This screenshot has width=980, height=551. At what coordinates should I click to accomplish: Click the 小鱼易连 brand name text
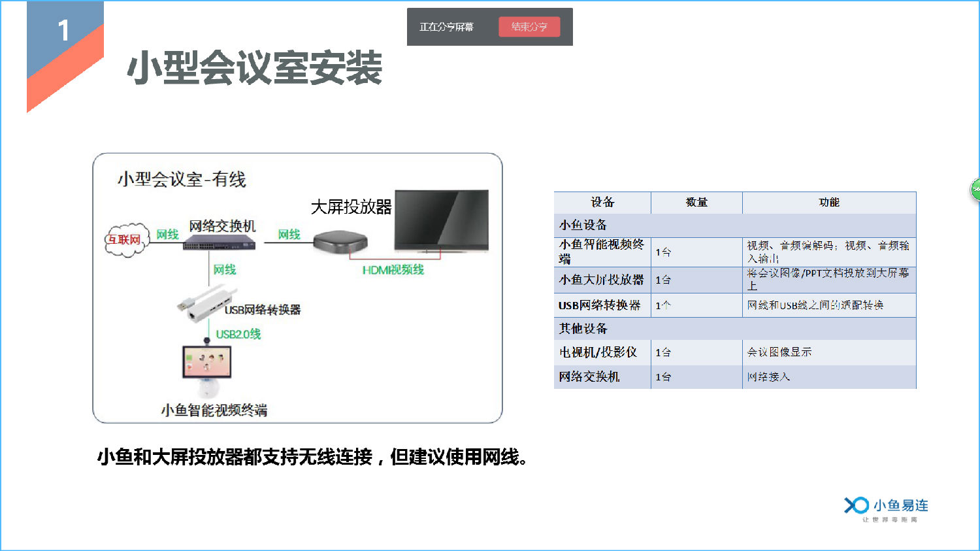(x=901, y=505)
